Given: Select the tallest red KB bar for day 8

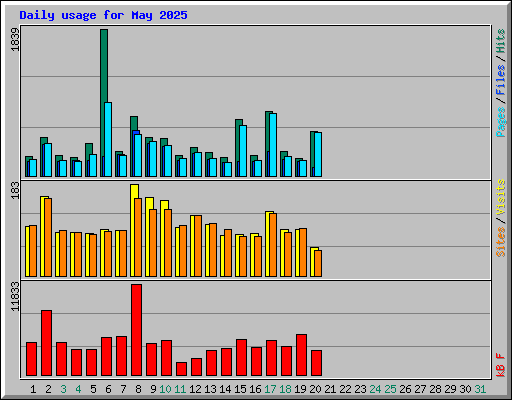Looking at the screenshot, I should click(x=136, y=330).
